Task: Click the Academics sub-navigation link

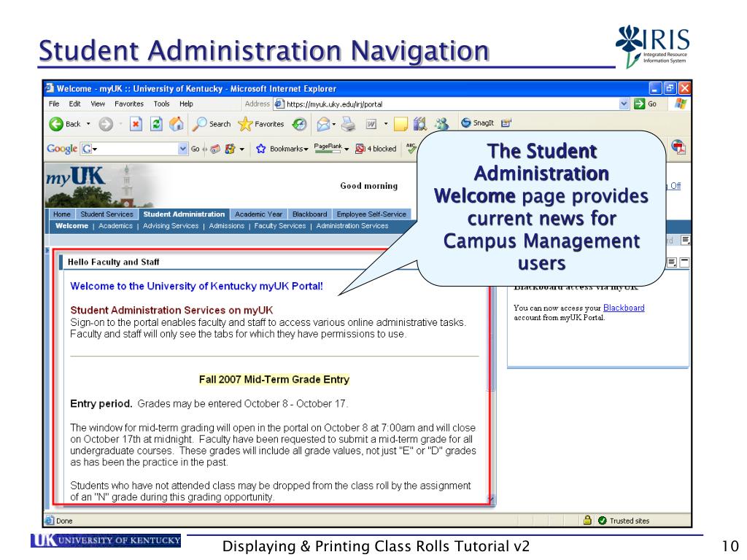Action: point(115,226)
